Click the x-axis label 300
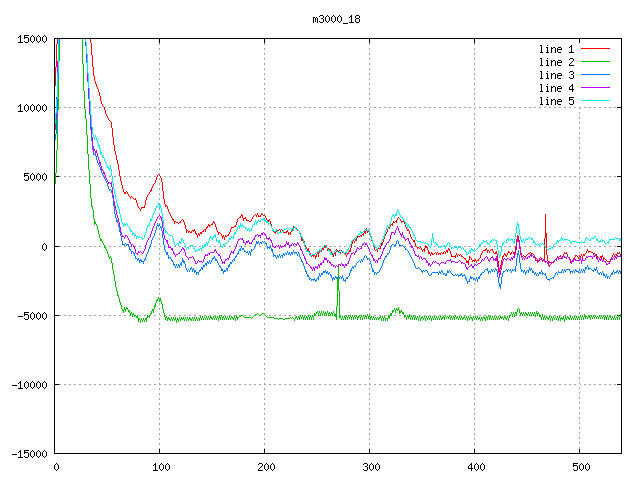Screen dimensions: 640x480 click(x=371, y=467)
